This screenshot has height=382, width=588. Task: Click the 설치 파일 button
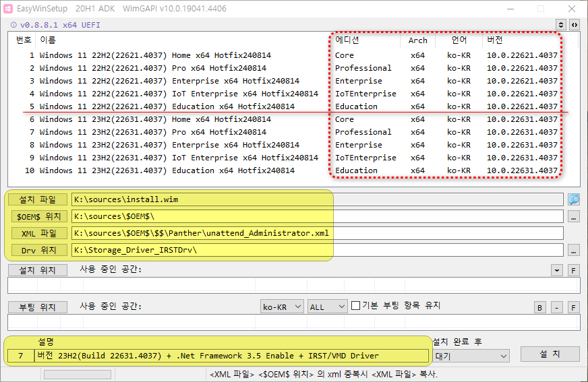point(38,199)
